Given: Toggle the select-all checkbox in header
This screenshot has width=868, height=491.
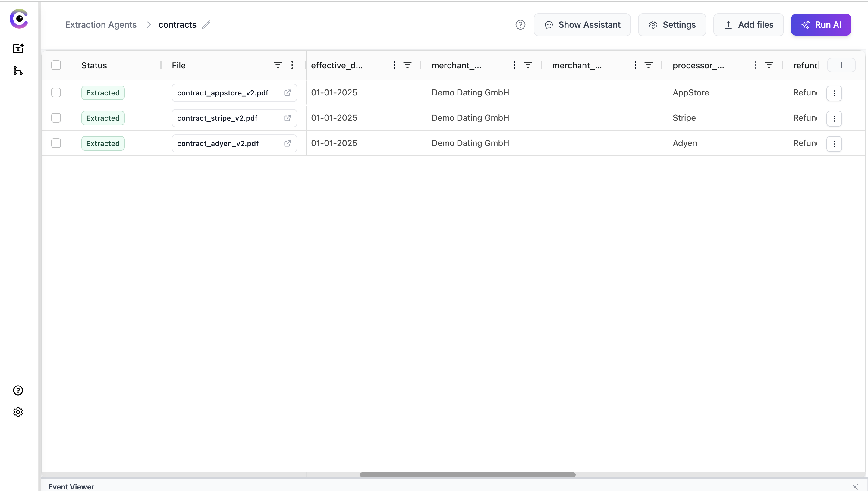Looking at the screenshot, I should 56,65.
